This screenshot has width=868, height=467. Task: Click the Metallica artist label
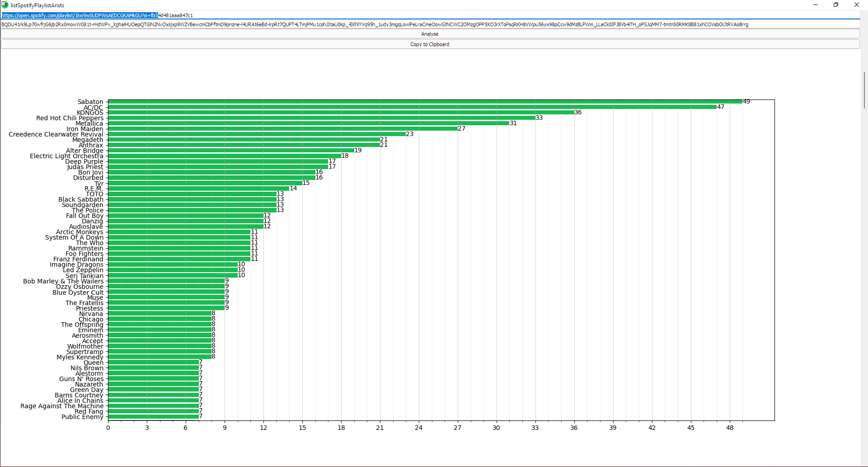tap(89, 123)
